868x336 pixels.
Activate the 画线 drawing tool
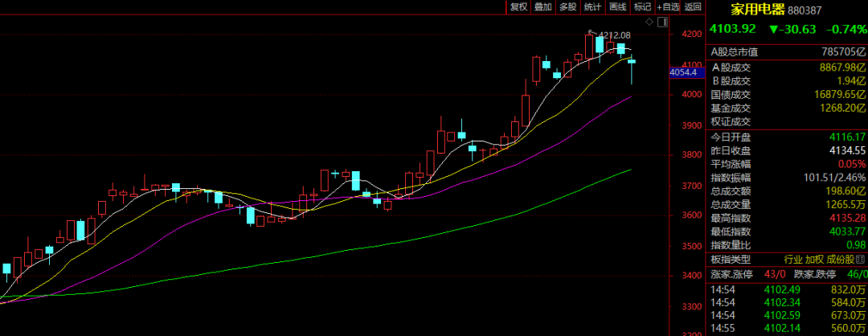tap(617, 6)
